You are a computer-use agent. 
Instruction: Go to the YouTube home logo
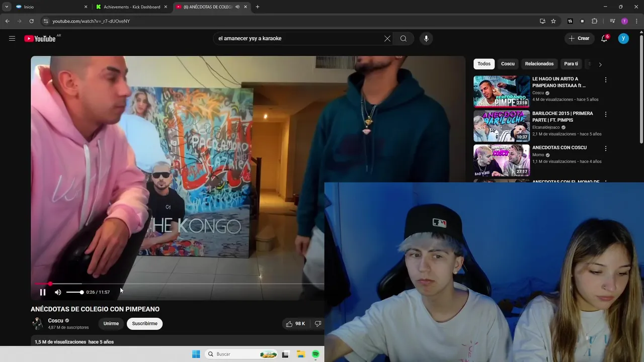tap(40, 39)
